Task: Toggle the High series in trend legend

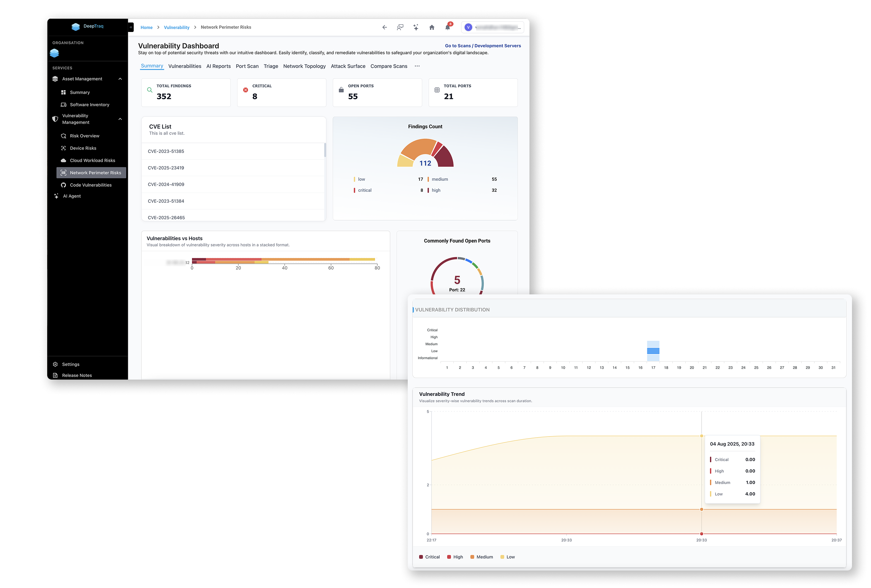Action: (455, 557)
